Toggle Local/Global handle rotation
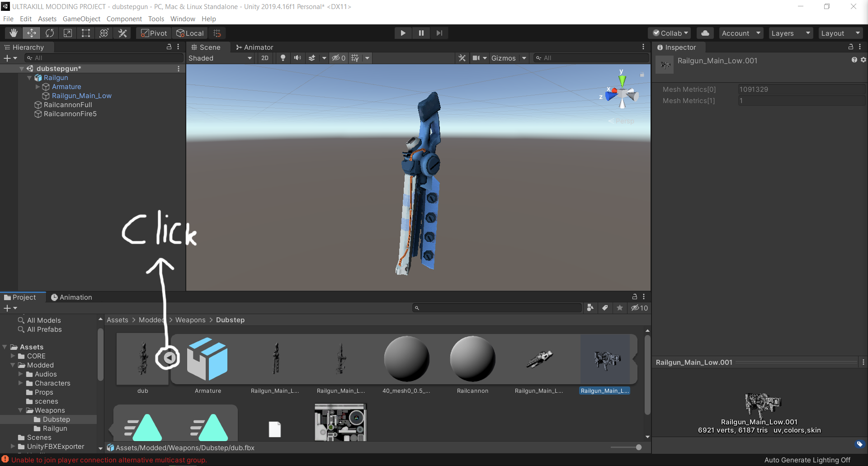The height and width of the screenshot is (466, 868). pyautogui.click(x=190, y=33)
